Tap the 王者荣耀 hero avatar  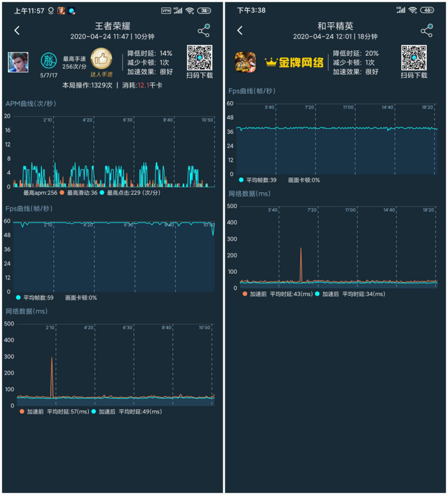pyautogui.click(x=18, y=62)
